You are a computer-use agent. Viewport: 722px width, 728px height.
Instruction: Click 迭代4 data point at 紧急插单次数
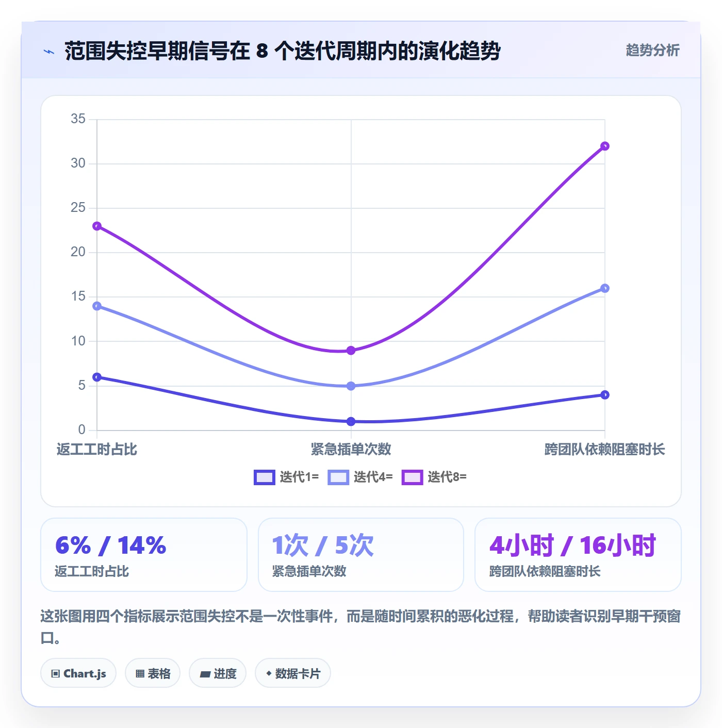coord(351,386)
